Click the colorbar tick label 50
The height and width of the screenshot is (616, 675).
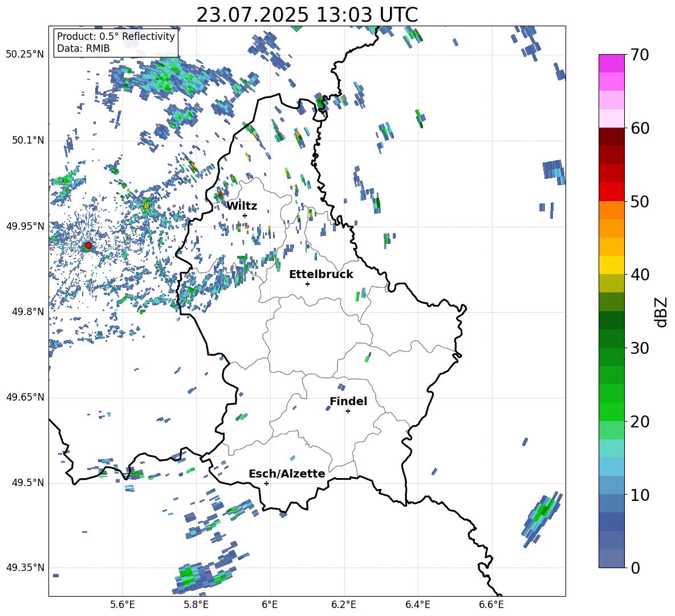click(640, 201)
